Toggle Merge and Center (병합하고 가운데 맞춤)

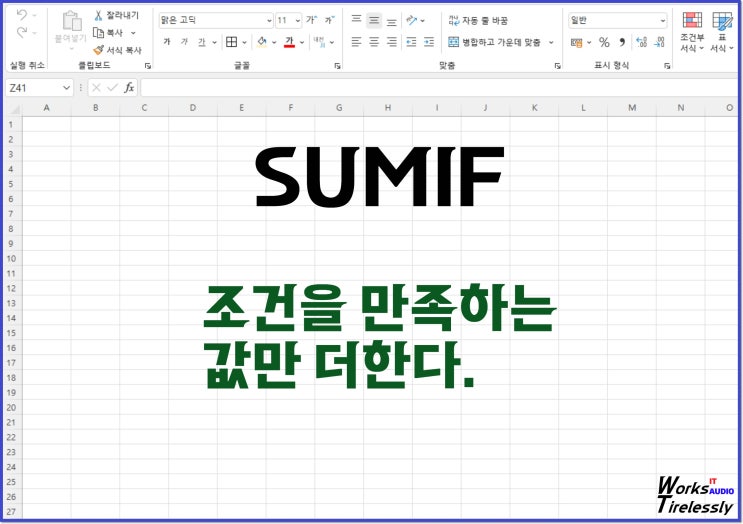(x=494, y=42)
